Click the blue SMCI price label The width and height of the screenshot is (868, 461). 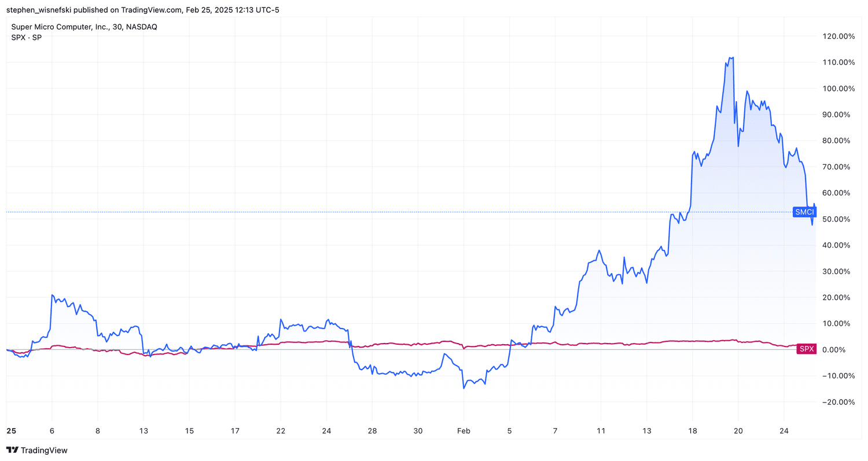[x=804, y=212]
